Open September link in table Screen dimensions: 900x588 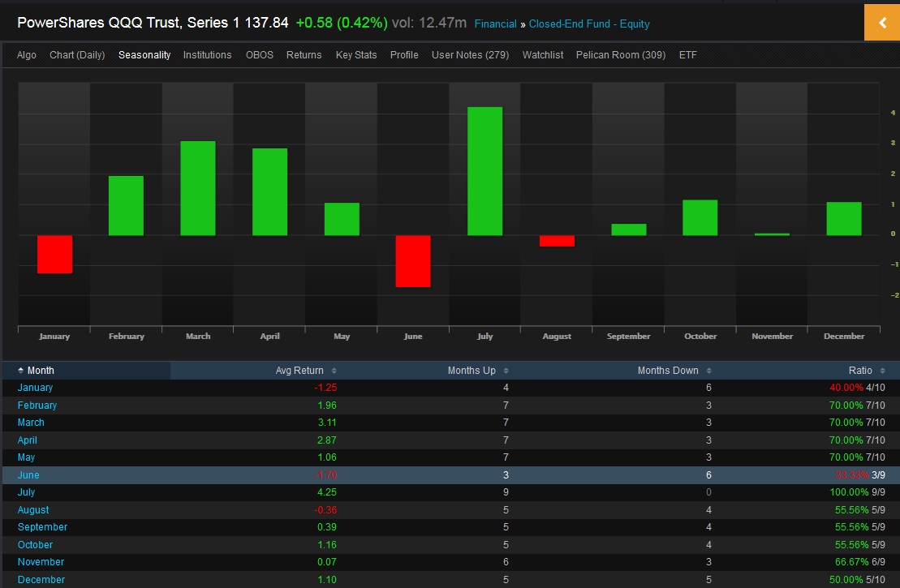click(42, 527)
